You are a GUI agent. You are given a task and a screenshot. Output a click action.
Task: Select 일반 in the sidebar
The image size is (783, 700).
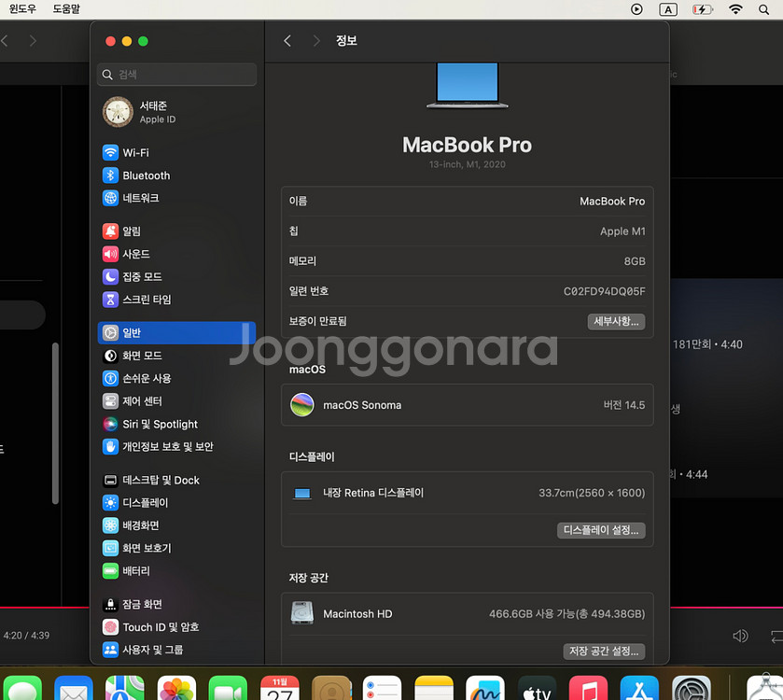[176, 332]
